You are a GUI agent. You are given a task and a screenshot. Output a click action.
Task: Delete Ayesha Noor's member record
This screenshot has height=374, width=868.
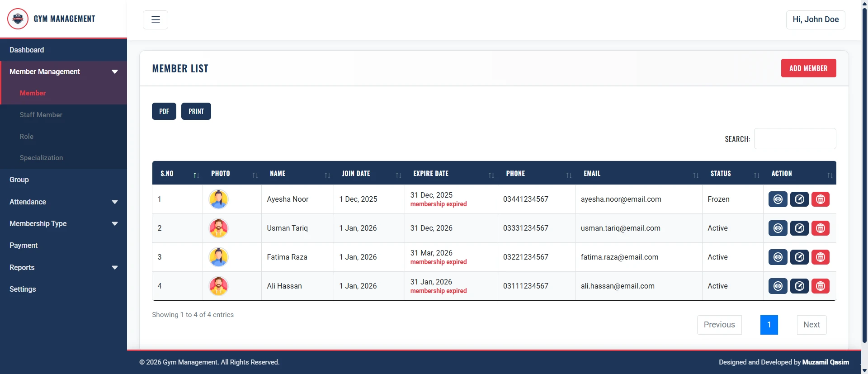tap(820, 199)
